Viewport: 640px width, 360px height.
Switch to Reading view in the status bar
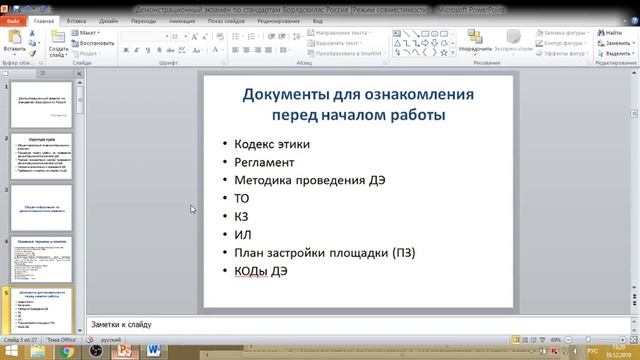point(533,340)
